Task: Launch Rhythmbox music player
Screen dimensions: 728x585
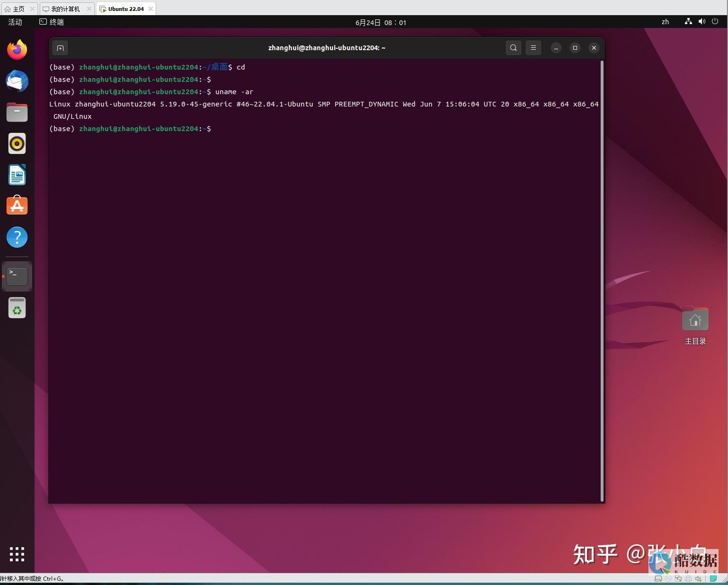Action: 17,143
